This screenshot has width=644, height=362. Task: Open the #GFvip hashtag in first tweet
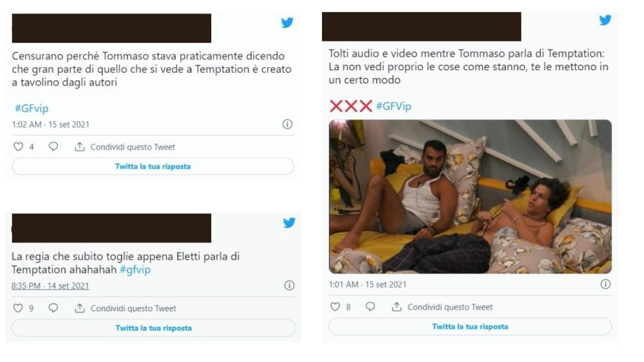tap(30, 109)
